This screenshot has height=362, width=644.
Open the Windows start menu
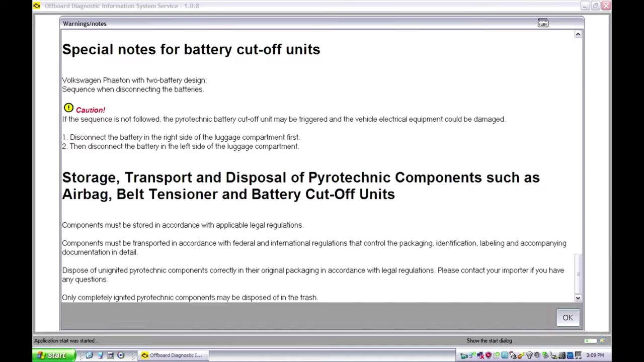[54, 355]
